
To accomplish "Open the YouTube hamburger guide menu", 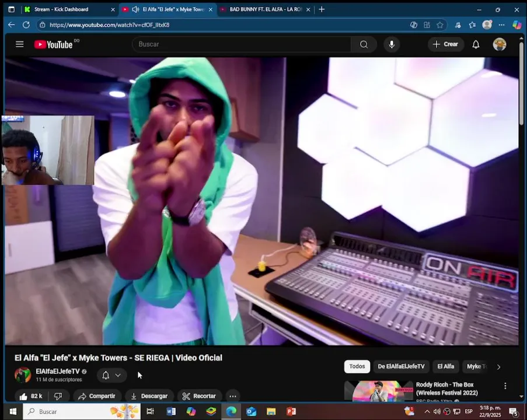I will click(19, 44).
